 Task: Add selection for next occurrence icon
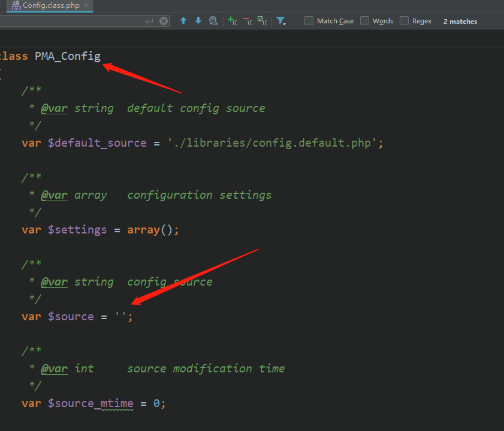(232, 21)
